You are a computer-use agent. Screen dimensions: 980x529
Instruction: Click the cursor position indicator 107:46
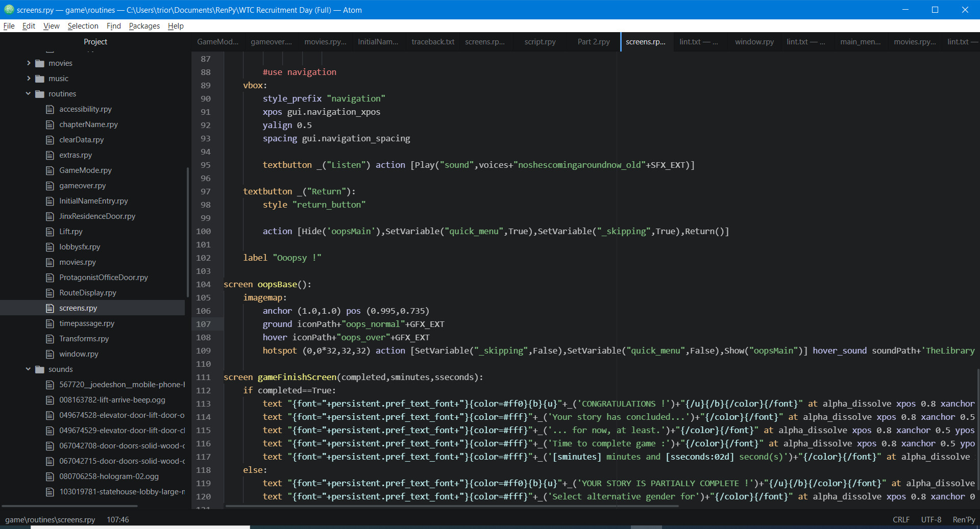[117, 519]
